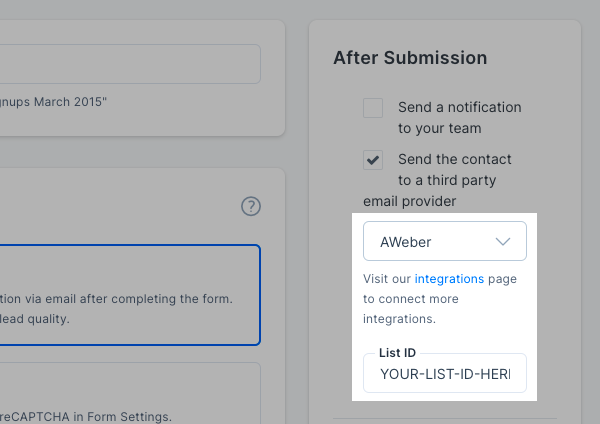Select the reCAPTCHA option card
Viewport: 600px width, 424px height.
coord(130,395)
